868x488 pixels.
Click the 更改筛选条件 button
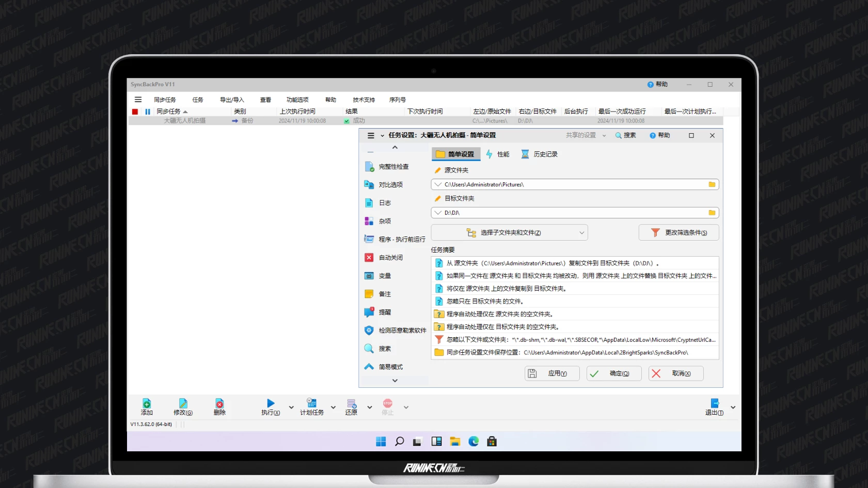pyautogui.click(x=678, y=233)
